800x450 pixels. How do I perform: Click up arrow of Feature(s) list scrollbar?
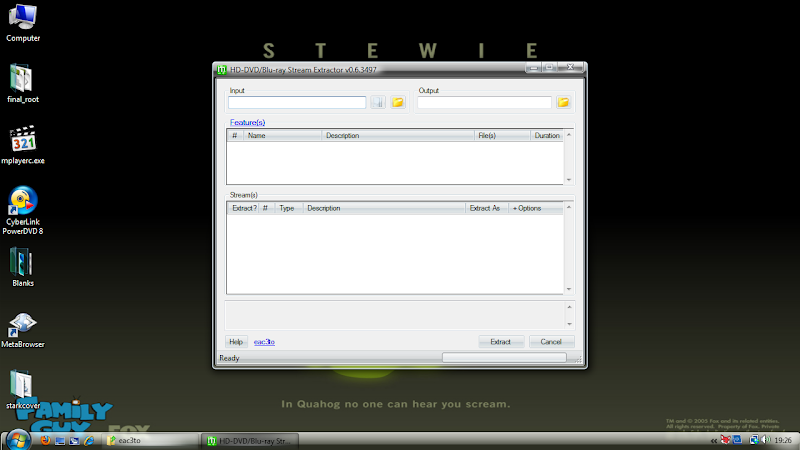[x=569, y=135]
